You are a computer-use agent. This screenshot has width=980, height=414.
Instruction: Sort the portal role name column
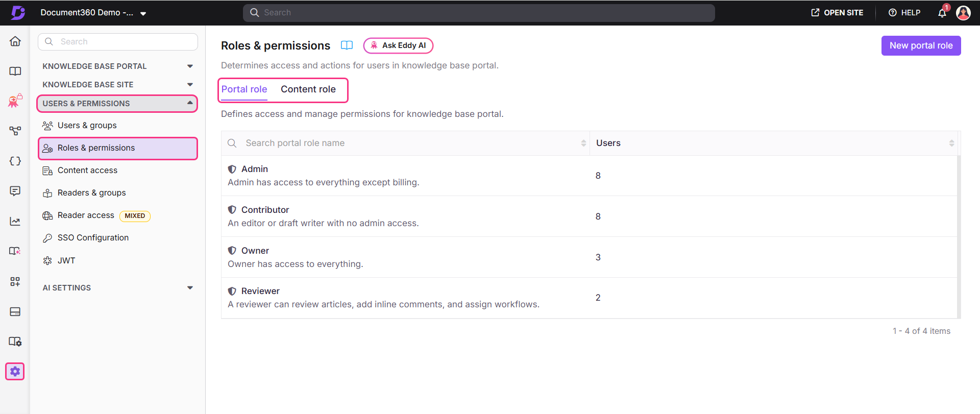[x=583, y=143]
